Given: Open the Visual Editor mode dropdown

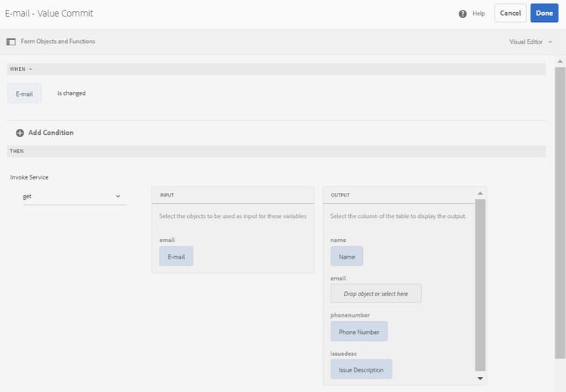Looking at the screenshot, I should pyautogui.click(x=531, y=41).
